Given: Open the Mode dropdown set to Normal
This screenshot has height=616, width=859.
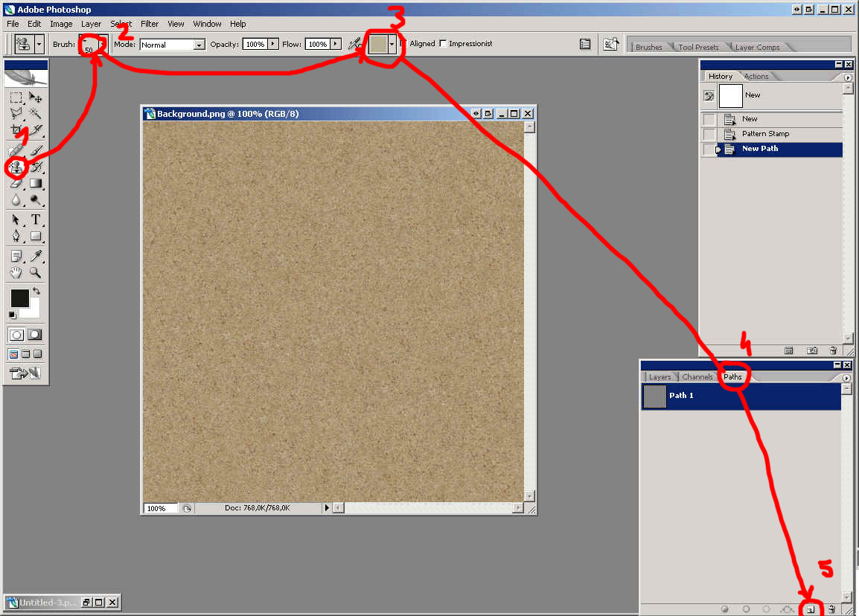Looking at the screenshot, I should pyautogui.click(x=199, y=45).
